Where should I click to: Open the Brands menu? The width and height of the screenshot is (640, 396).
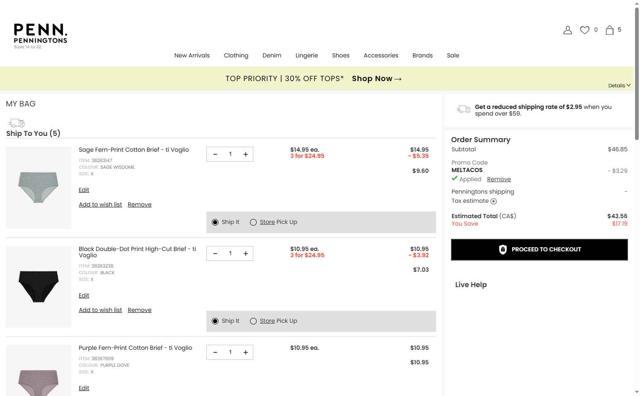422,56
